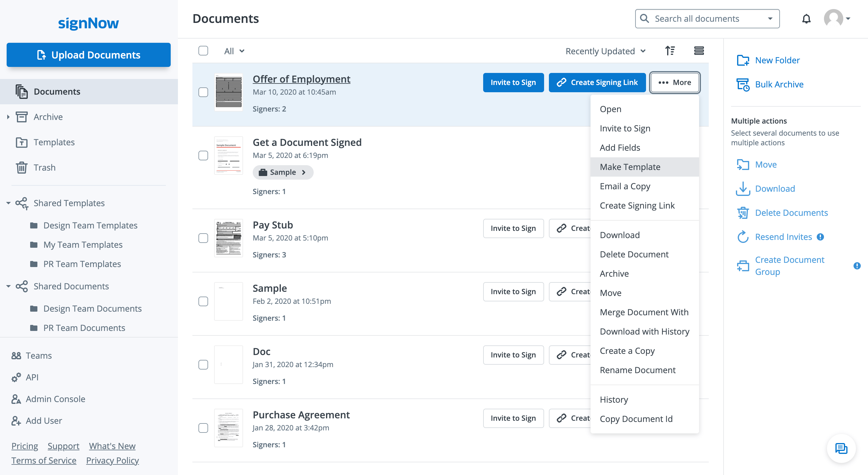Open the Trash icon in the sidebar

pos(22,168)
